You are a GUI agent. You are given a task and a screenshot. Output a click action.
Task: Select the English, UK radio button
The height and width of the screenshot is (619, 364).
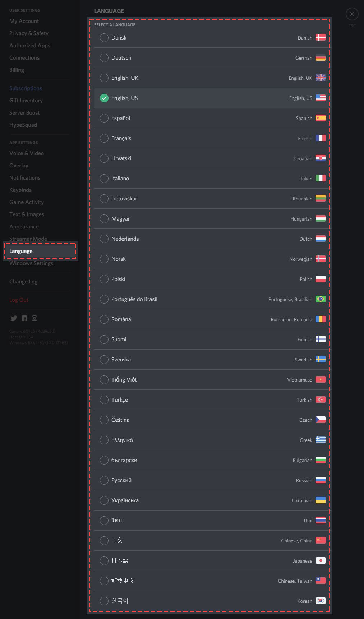pyautogui.click(x=104, y=78)
